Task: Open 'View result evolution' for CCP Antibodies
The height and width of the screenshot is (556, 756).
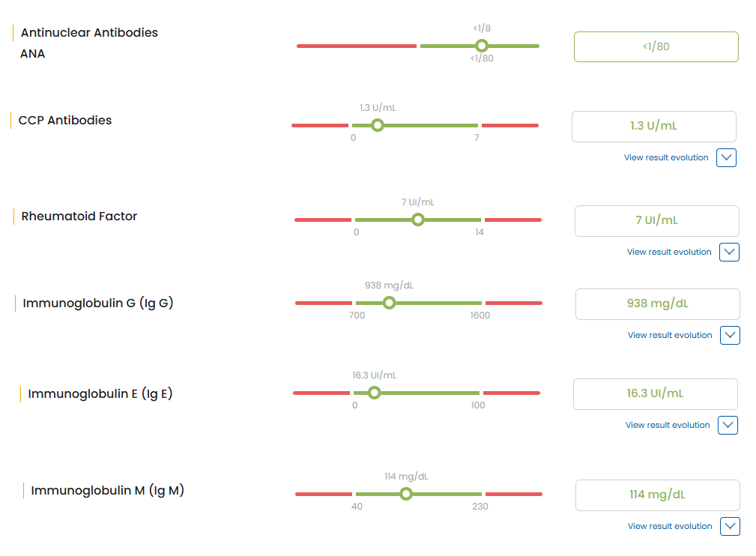Action: point(665,158)
